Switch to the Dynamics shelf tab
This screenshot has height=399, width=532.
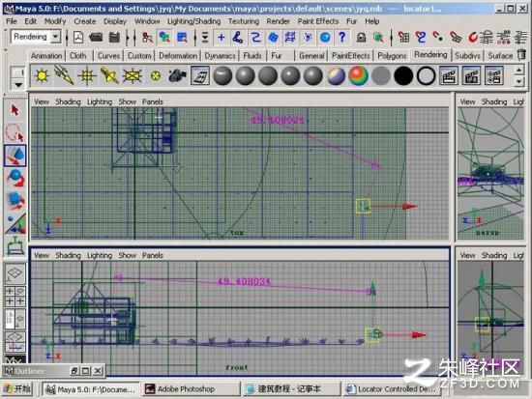coord(220,56)
